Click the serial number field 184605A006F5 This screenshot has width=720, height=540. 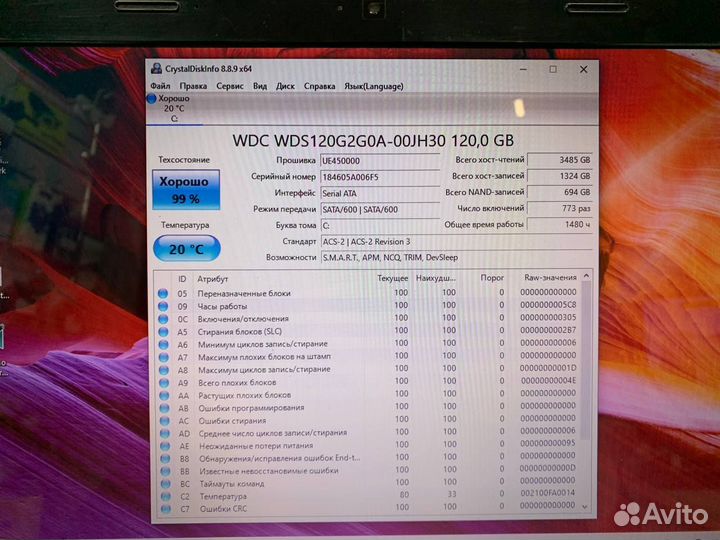pos(380,177)
